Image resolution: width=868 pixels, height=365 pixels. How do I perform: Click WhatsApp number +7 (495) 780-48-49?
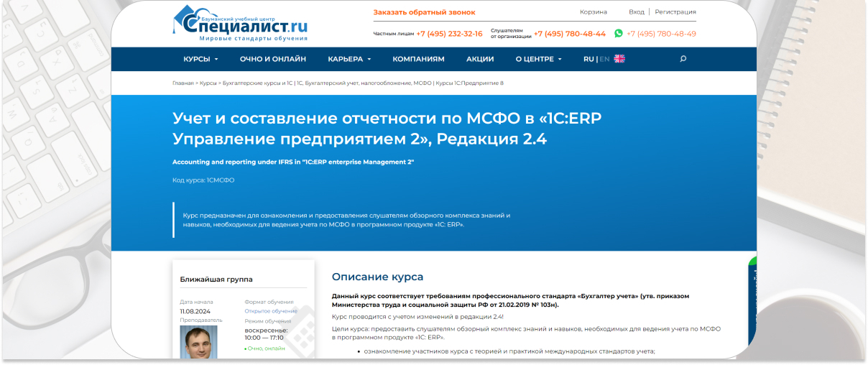pos(661,34)
